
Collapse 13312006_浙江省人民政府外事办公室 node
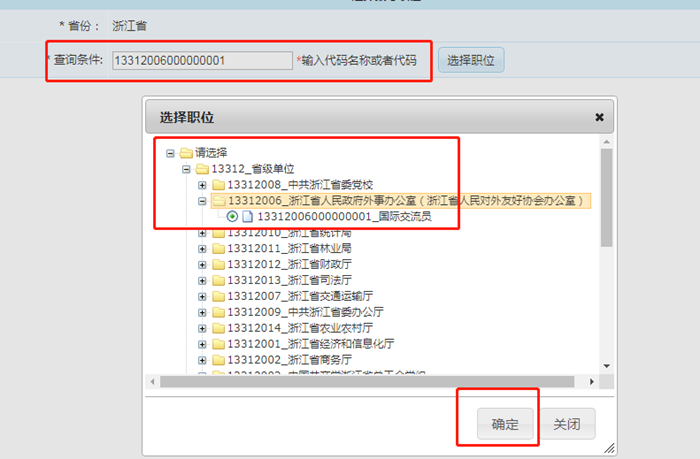(202, 201)
